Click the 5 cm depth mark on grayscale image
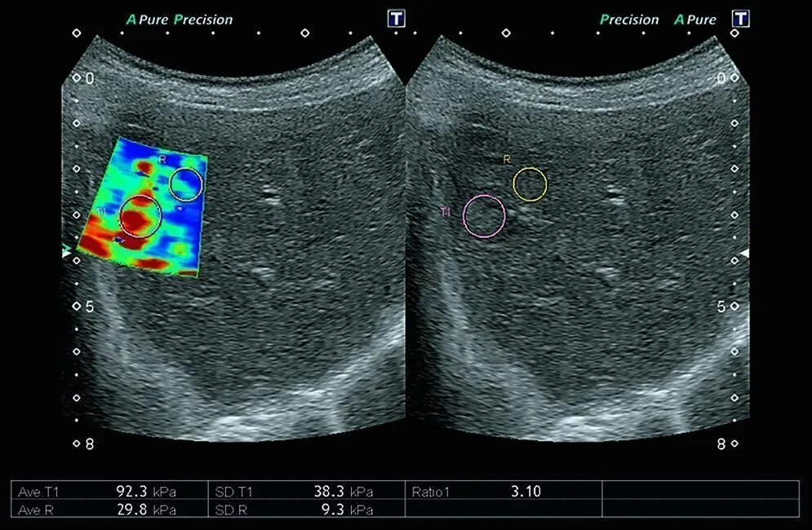This screenshot has height=530, width=812. coord(721,307)
